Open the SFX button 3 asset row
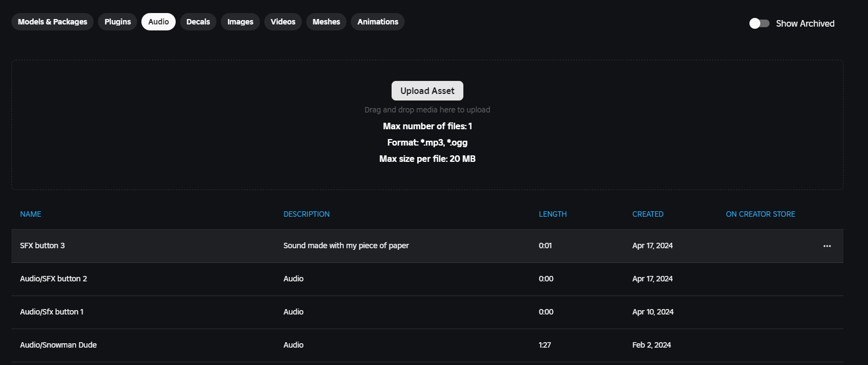This screenshot has width=868, height=365. point(427,246)
